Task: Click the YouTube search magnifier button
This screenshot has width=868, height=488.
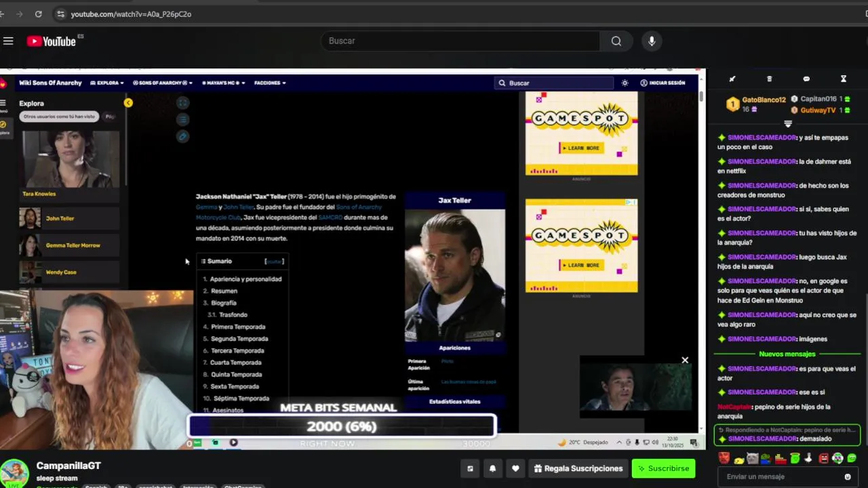Action: (x=616, y=41)
